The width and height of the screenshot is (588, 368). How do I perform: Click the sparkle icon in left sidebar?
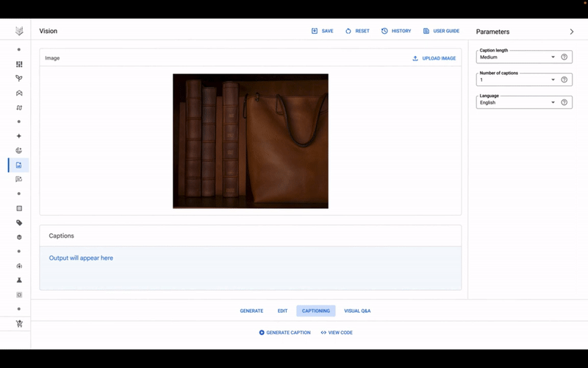tap(19, 136)
